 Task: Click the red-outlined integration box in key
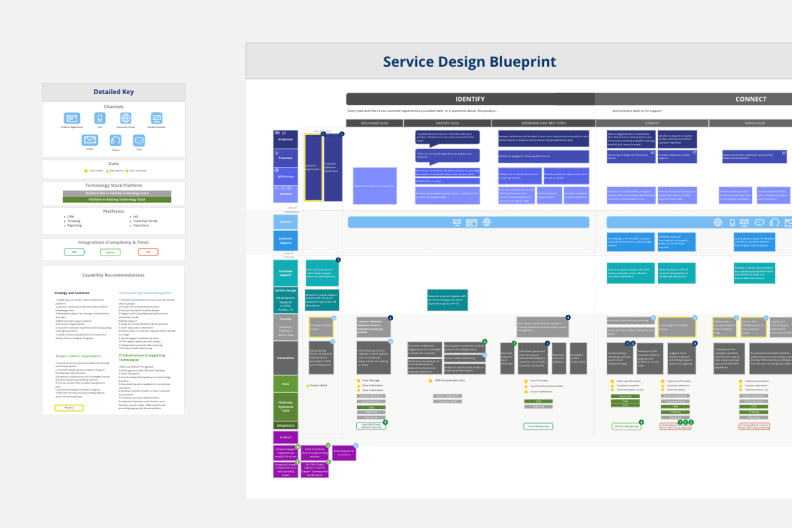(149, 252)
